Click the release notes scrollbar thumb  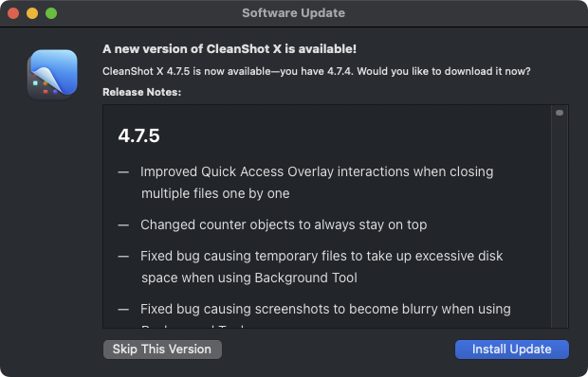pyautogui.click(x=560, y=113)
